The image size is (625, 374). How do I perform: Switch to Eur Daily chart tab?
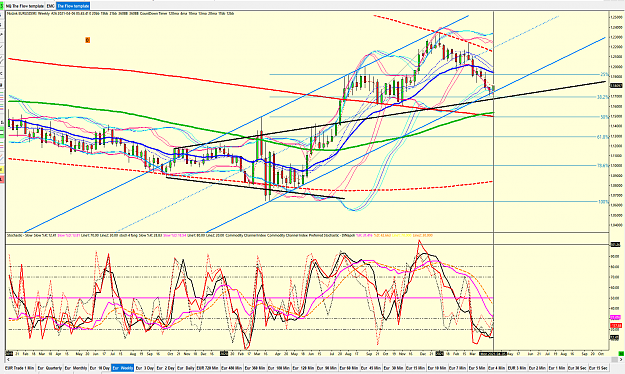click(x=186, y=368)
